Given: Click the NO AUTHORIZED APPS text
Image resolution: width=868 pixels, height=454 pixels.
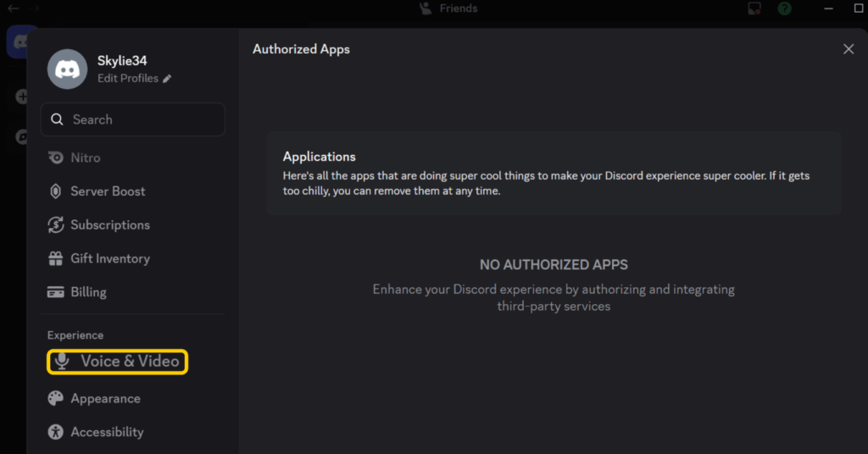Looking at the screenshot, I should tap(554, 265).
